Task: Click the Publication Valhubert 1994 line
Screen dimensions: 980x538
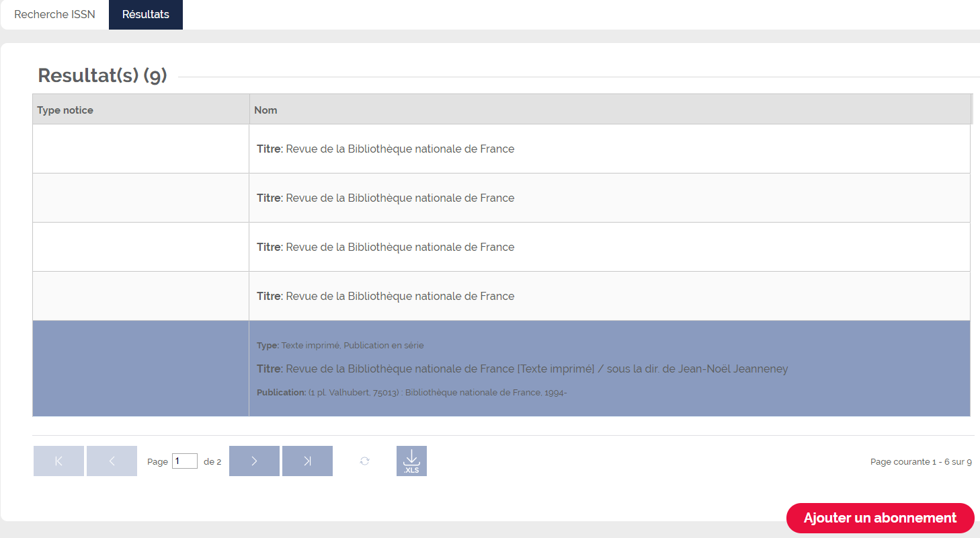Action: [412, 393]
